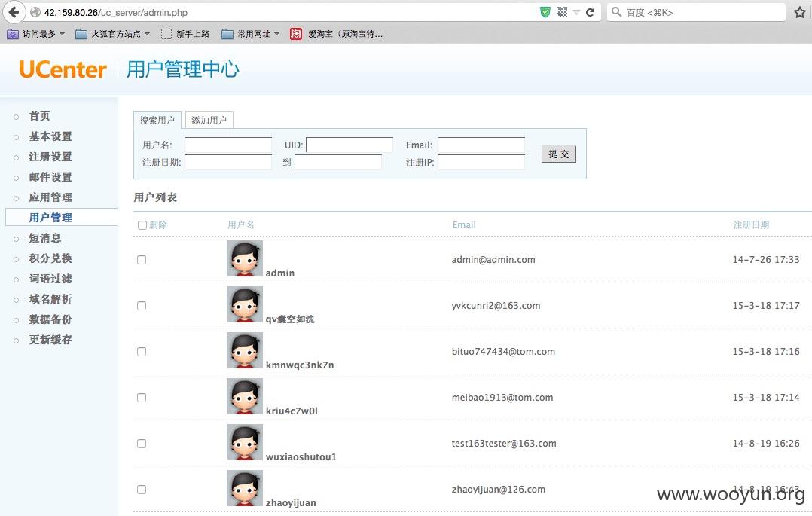Check the box for admin row

click(x=142, y=260)
